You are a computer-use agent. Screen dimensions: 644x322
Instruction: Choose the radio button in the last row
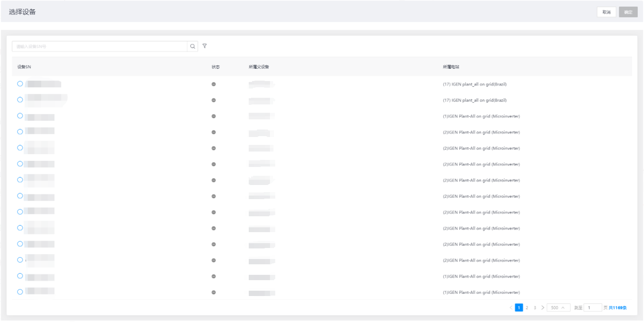click(20, 292)
